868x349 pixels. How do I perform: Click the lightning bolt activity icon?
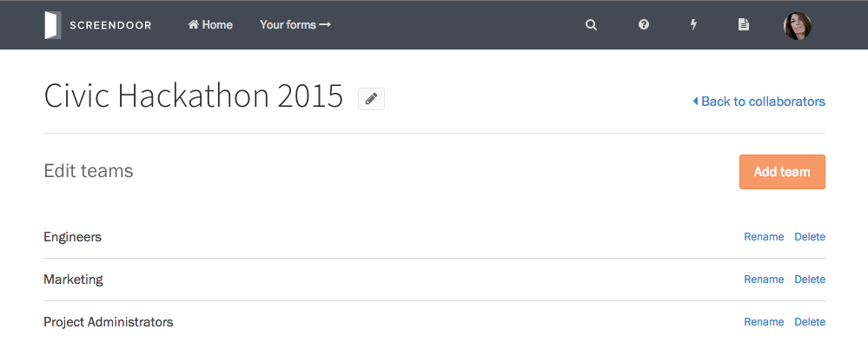(x=693, y=25)
